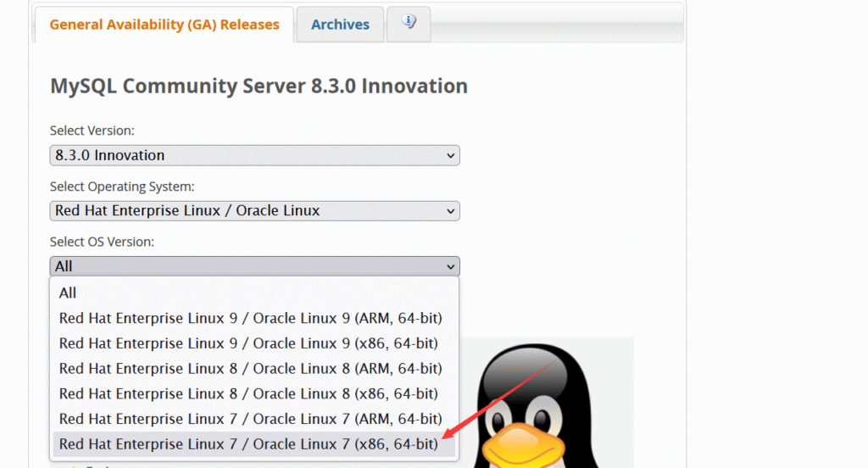Collapse the Select OS Version dropdown showing All
The width and height of the screenshot is (868, 468).
(x=254, y=266)
